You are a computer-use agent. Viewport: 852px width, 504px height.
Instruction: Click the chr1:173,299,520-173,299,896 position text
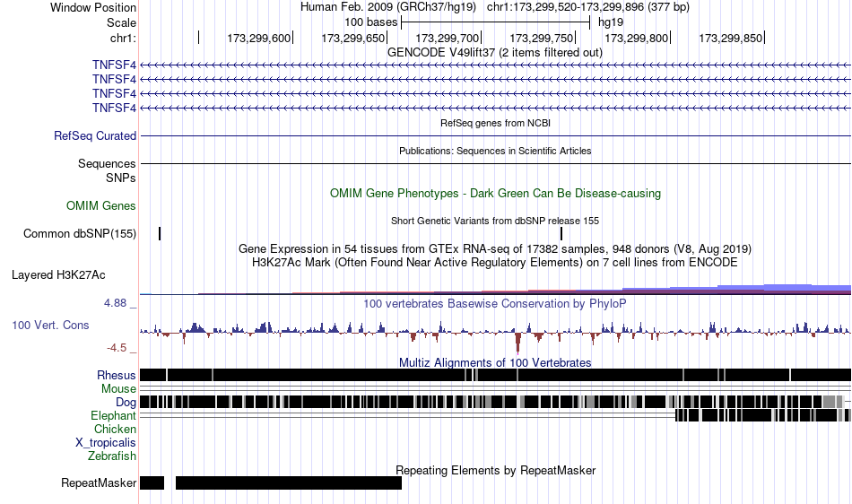(x=588, y=7)
